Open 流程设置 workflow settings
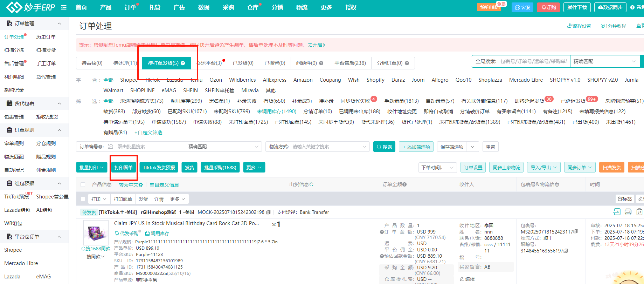644x284 pixels. click(x=579, y=26)
